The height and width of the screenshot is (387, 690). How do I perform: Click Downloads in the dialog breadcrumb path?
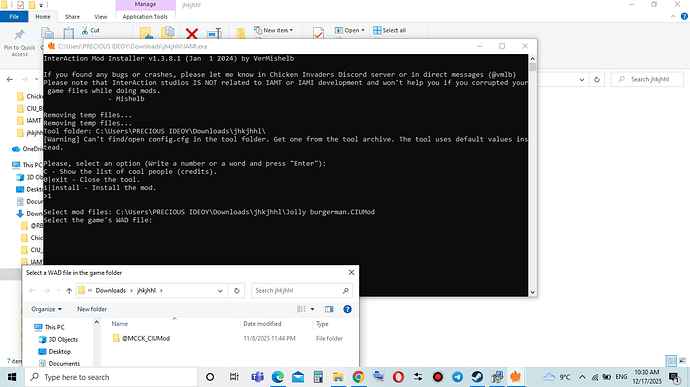click(110, 291)
